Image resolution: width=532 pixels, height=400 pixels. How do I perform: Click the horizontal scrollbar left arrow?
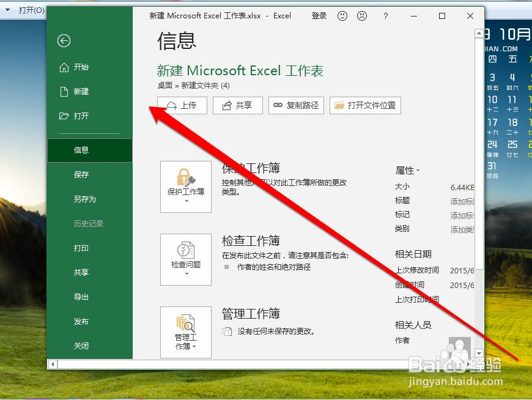click(53, 365)
